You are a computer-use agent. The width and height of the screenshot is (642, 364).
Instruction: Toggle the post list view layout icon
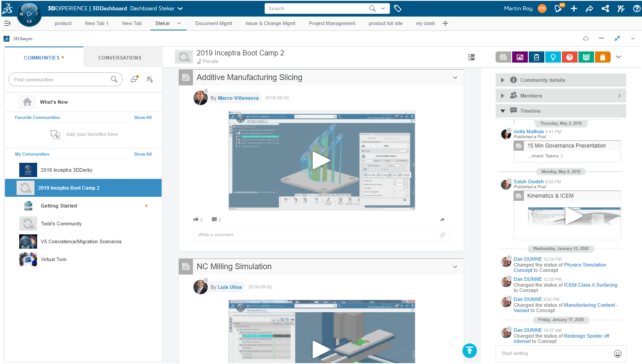click(471, 57)
